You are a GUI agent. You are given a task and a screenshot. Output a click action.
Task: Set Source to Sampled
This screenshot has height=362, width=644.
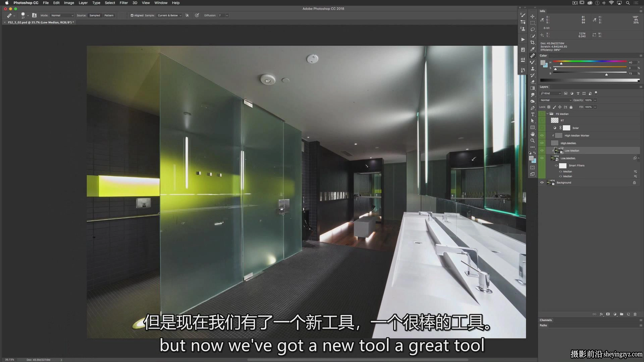(x=95, y=15)
